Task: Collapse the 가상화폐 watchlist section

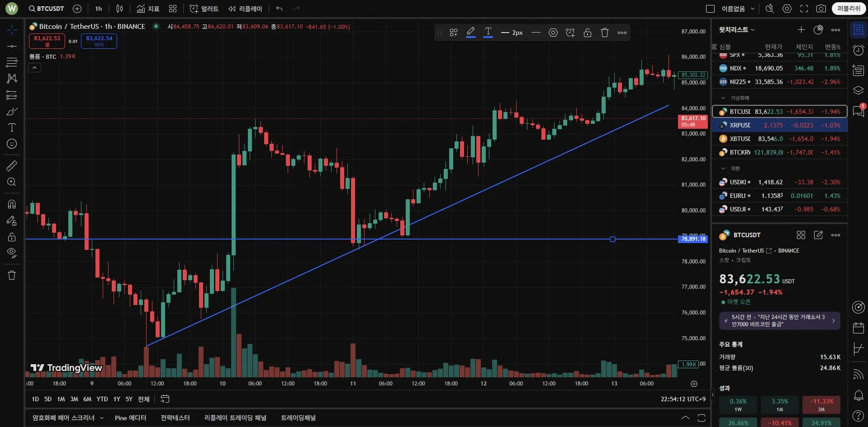Action: 723,98
